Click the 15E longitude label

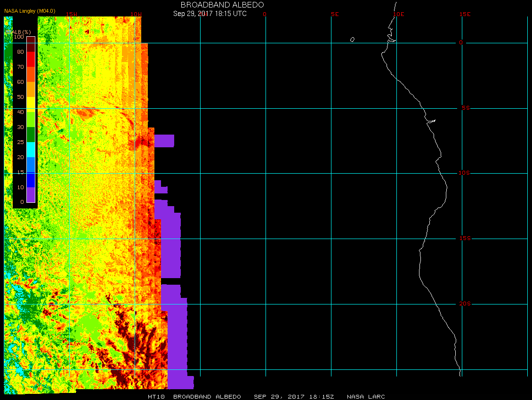tap(465, 14)
